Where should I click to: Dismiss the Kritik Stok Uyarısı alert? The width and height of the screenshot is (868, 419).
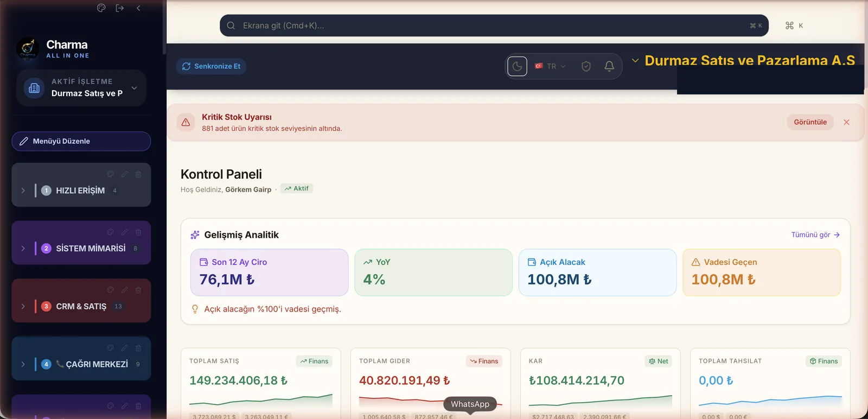tap(846, 122)
